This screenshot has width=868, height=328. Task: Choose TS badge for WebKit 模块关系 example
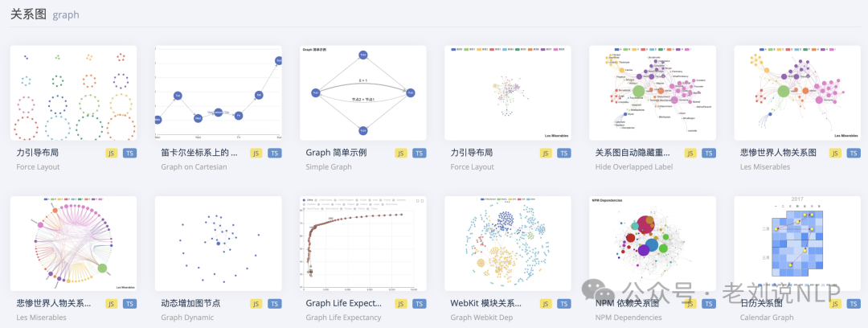(563, 304)
